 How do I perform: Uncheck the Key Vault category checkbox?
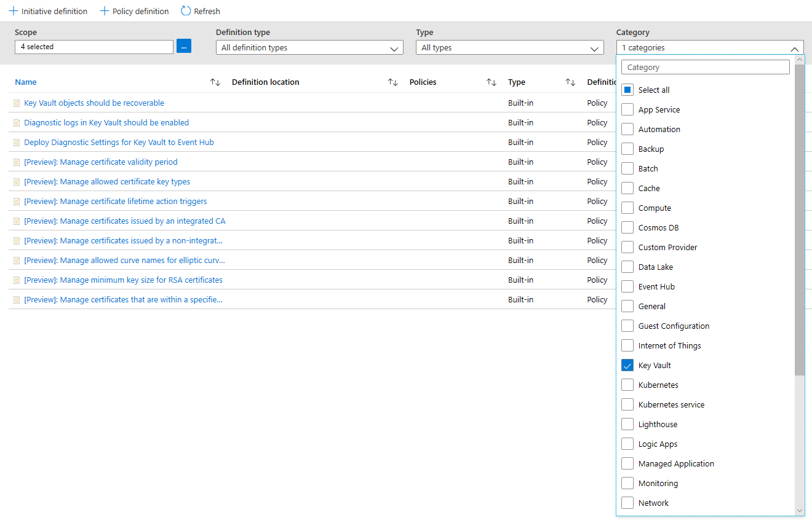(627, 364)
